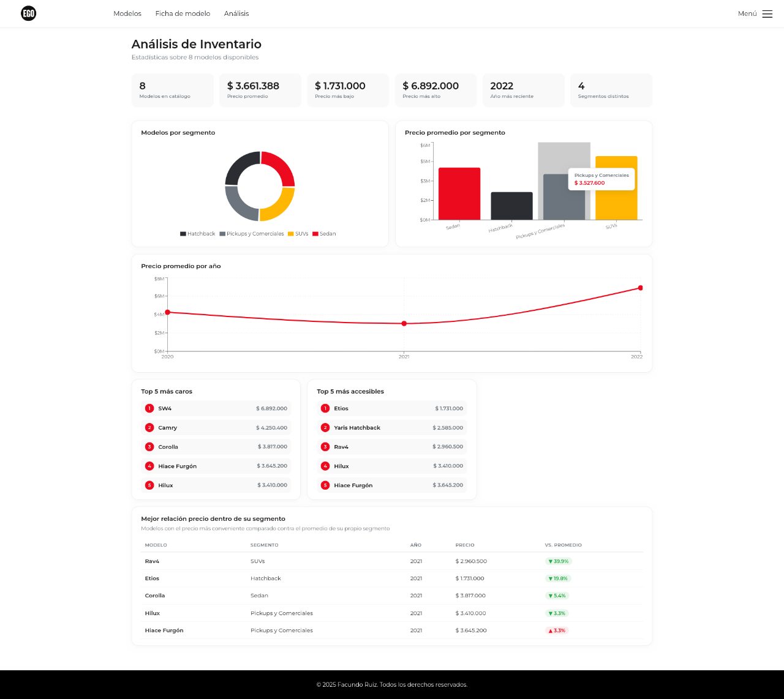Click the Corolla row in best-value table

[x=392, y=596]
